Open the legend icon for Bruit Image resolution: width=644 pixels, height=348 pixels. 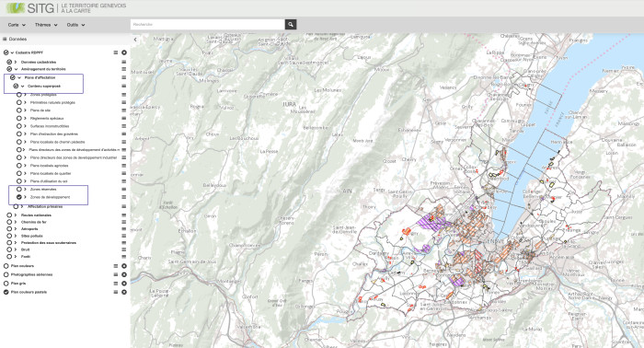pos(124,249)
